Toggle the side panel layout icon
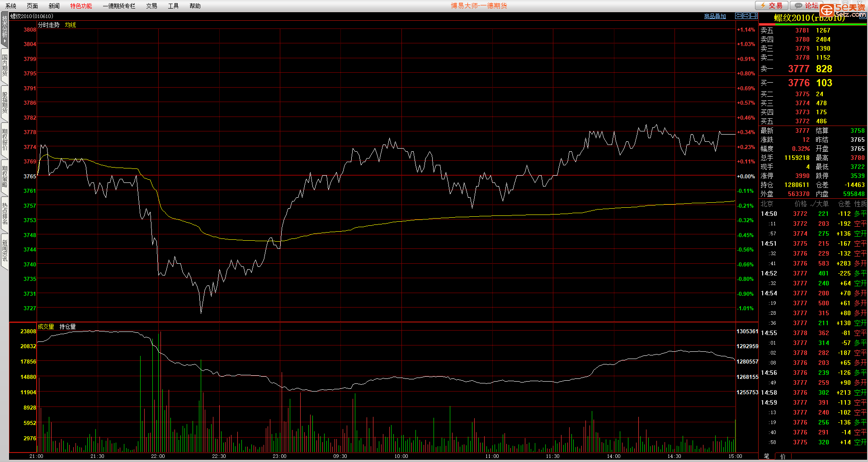Screen dimensions: 868x462 [754, 16]
